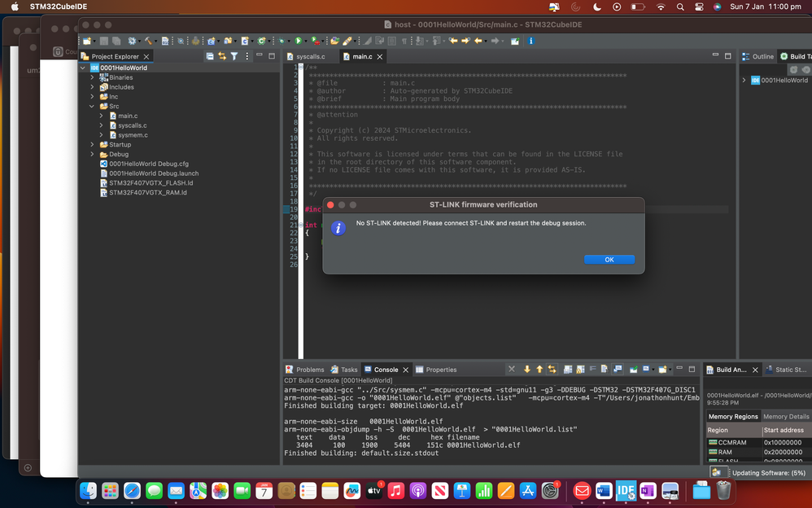The width and height of the screenshot is (812, 508).
Task: Click the Open Console icon
Action: [663, 369]
